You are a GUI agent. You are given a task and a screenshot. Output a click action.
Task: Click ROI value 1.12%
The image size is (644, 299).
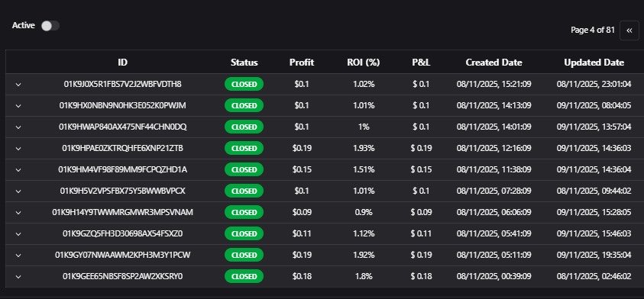(364, 233)
